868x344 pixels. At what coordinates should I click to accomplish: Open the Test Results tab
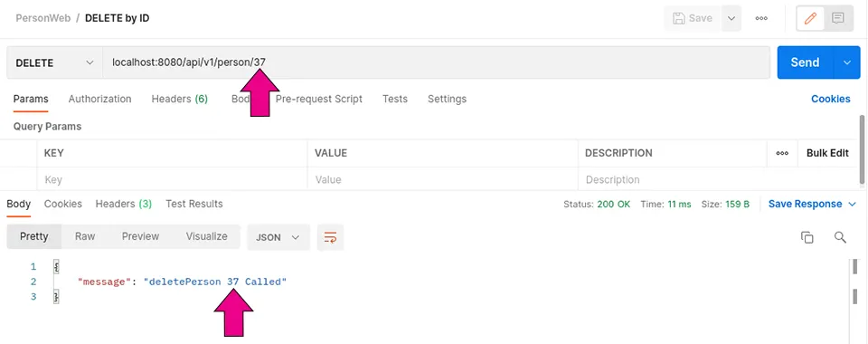point(194,204)
